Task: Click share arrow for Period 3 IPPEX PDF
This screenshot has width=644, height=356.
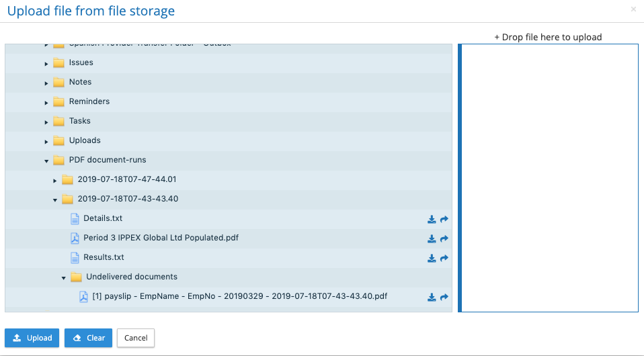Action: 444,238
